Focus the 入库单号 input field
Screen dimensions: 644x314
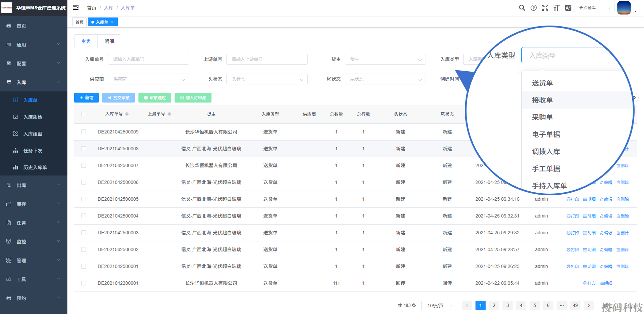point(148,59)
